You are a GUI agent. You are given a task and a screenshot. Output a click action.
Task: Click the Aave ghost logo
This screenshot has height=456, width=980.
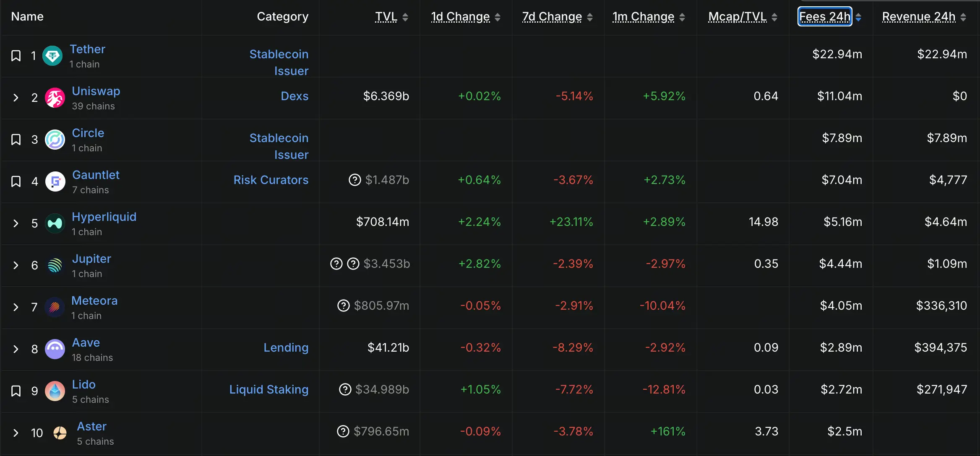coord(55,349)
